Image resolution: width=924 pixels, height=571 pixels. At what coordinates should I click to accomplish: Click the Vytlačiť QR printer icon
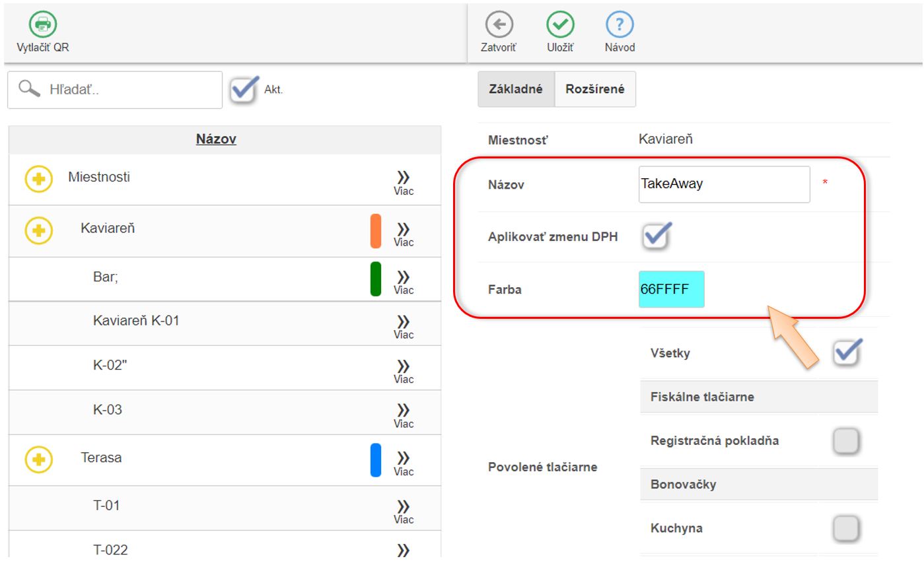[x=42, y=25]
